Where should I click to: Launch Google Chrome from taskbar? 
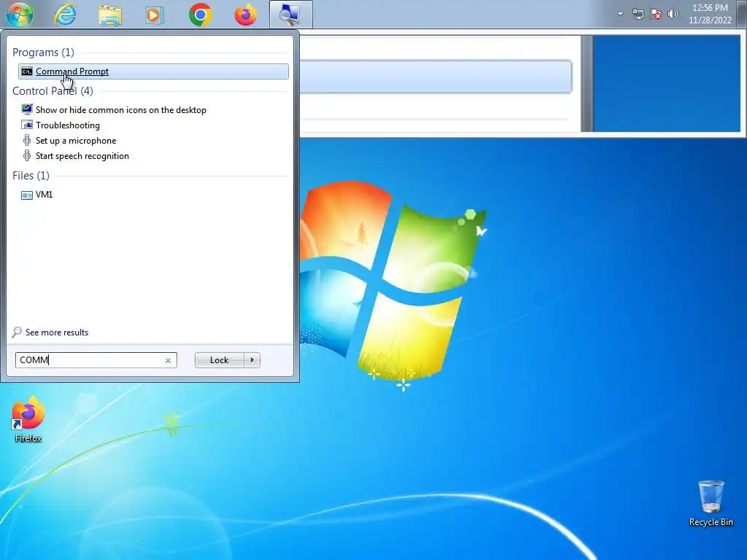(200, 15)
